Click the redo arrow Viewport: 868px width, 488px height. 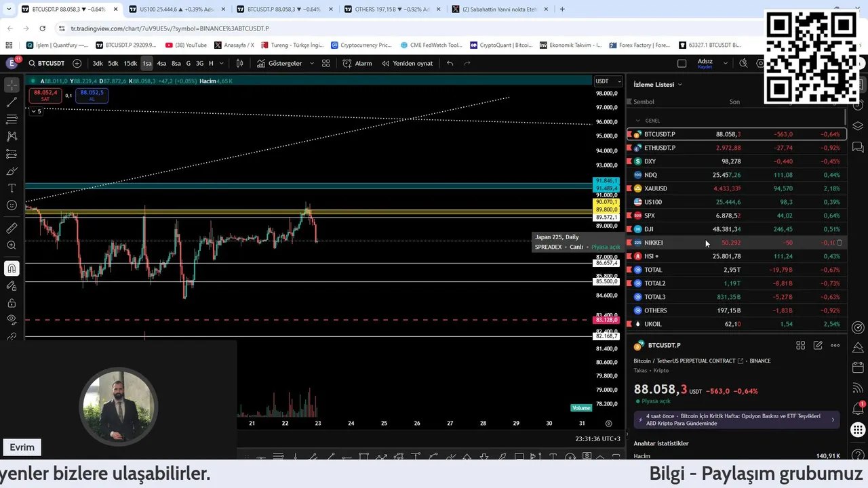pyautogui.click(x=467, y=63)
